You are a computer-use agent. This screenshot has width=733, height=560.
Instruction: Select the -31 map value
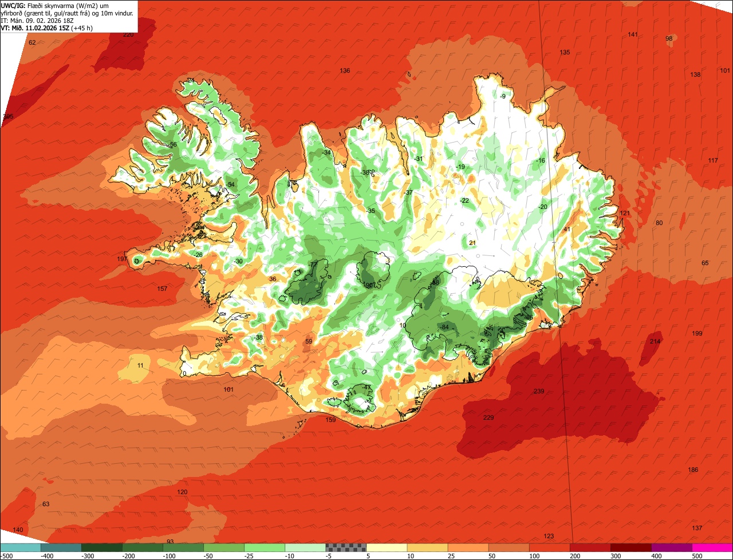[x=419, y=159]
